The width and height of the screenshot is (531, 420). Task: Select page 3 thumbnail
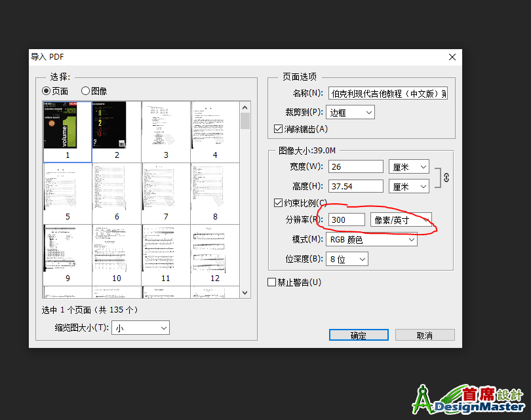click(x=166, y=132)
